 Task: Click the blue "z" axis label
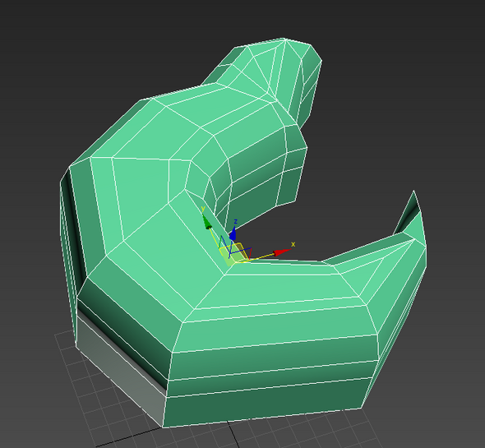click(x=236, y=221)
